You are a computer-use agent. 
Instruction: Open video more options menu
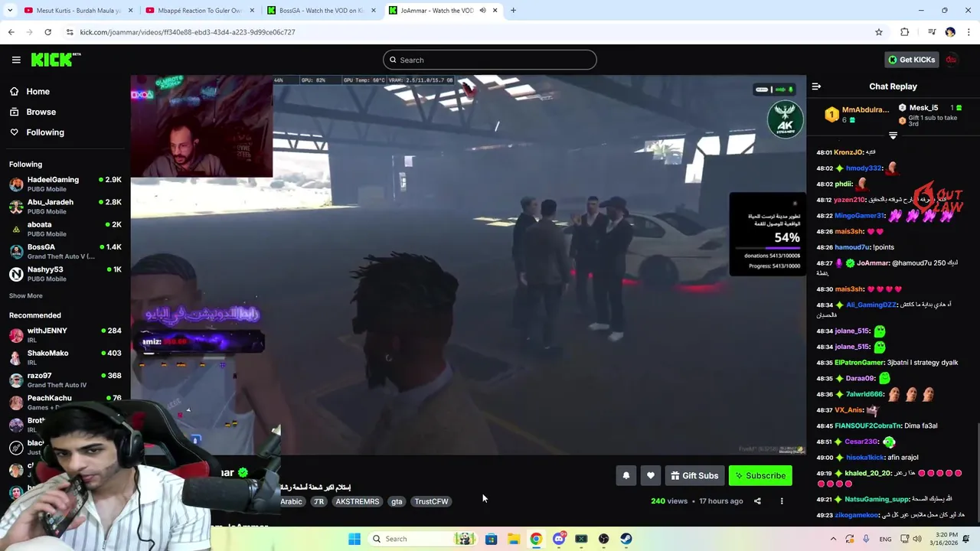[782, 501]
